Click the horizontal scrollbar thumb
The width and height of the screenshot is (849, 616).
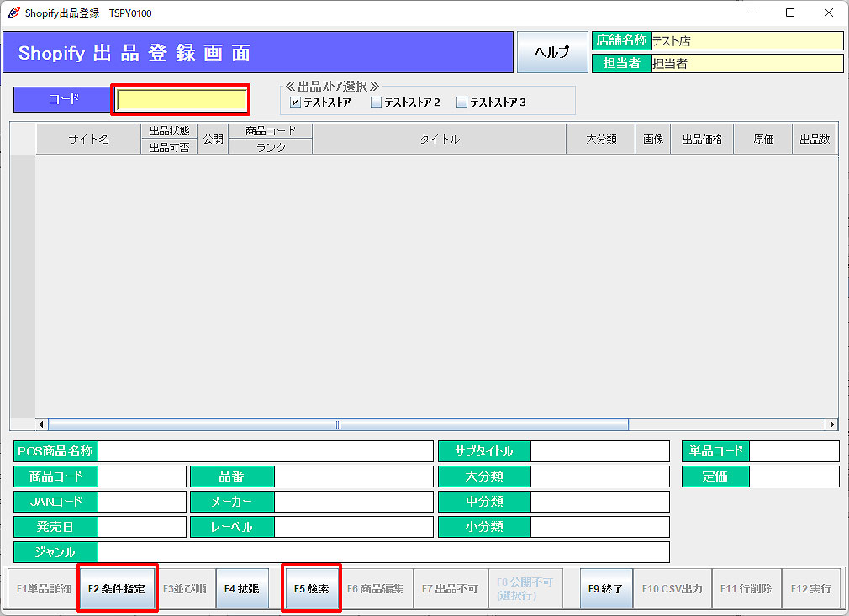point(336,424)
